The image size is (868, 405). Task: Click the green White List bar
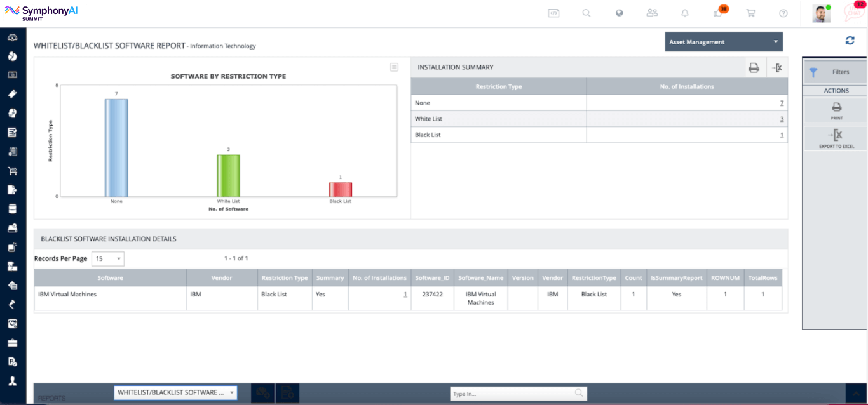pos(228,175)
